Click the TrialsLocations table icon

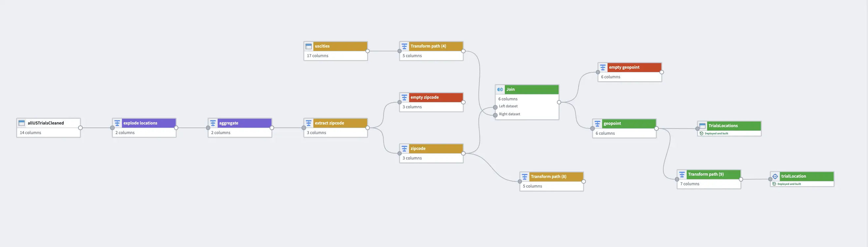[x=702, y=126]
